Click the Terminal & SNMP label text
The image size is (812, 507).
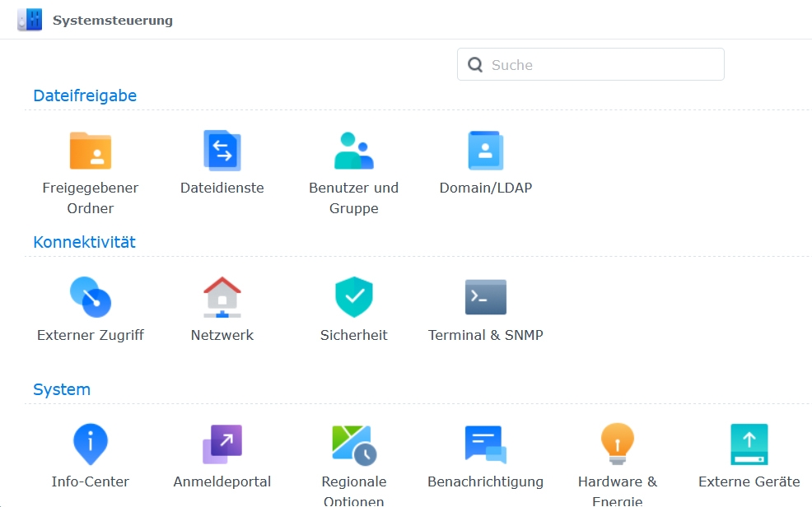[486, 335]
